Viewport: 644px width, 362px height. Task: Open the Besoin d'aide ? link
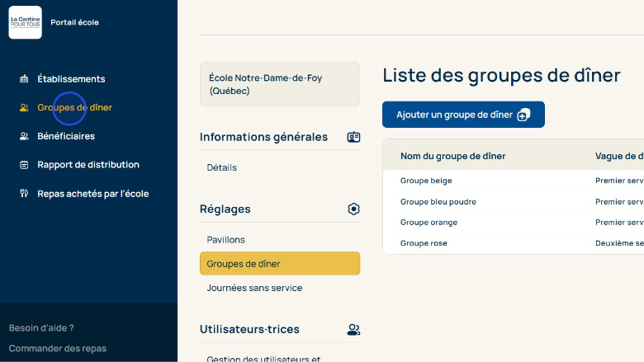click(41, 327)
